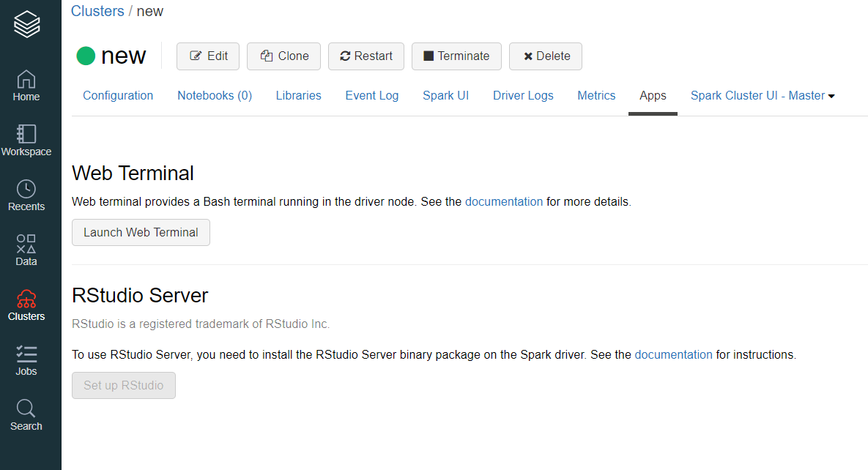Launch Web Terminal
The height and width of the screenshot is (470, 868).
pyautogui.click(x=141, y=233)
